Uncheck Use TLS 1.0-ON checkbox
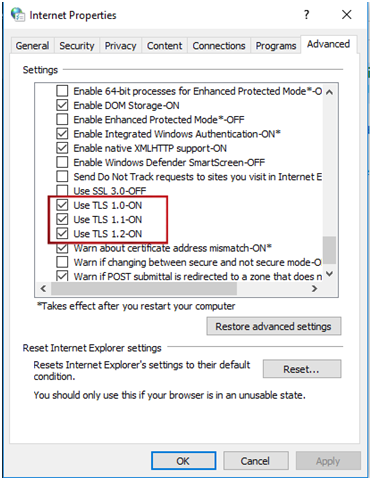 (x=62, y=205)
